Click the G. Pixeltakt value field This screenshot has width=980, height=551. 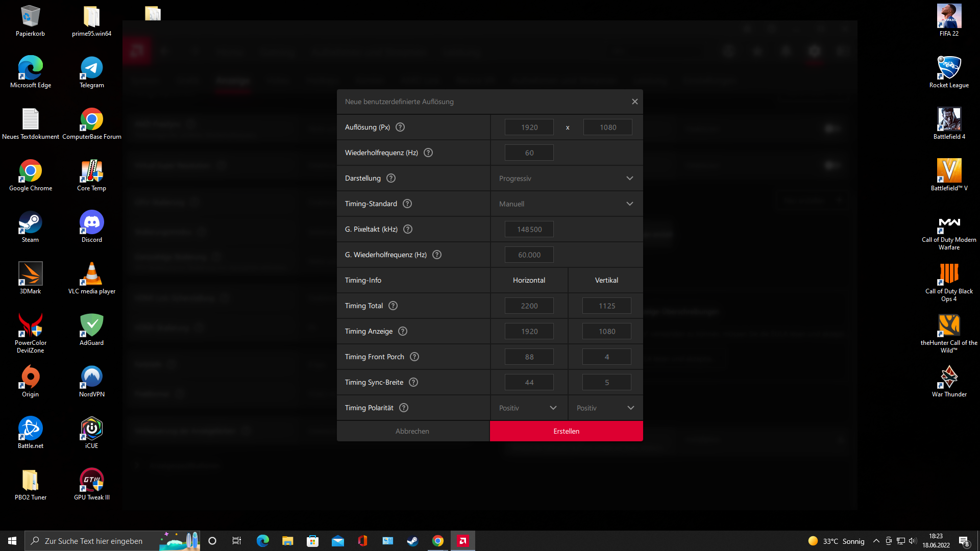click(x=529, y=229)
